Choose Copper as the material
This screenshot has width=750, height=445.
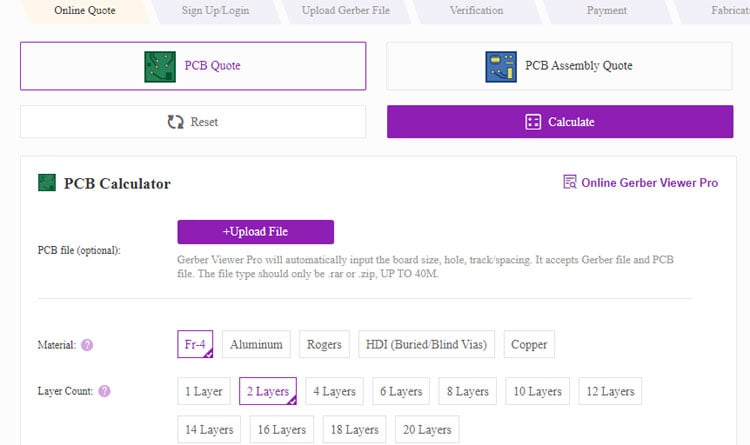pyautogui.click(x=529, y=344)
